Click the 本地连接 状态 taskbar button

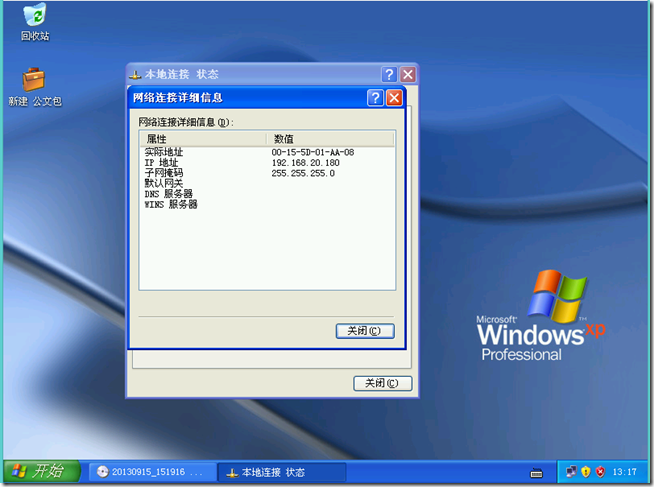(x=282, y=472)
